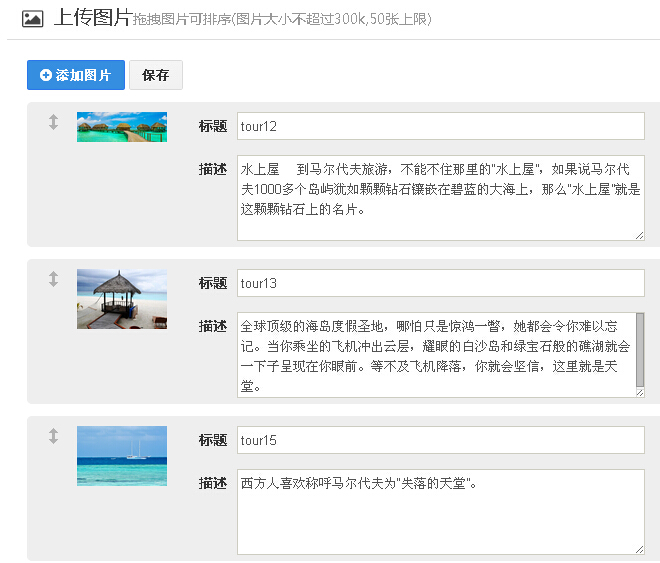Click the picture icon beside 上传图片 heading
Image resolution: width=660 pixels, height=563 pixels.
tap(32, 18)
